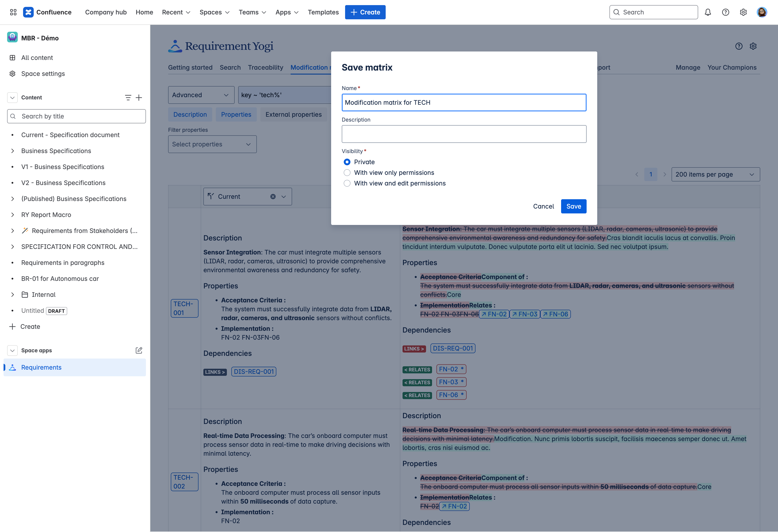Open Templates in the top navigation
Screen dimensions: 778x532
323,12
